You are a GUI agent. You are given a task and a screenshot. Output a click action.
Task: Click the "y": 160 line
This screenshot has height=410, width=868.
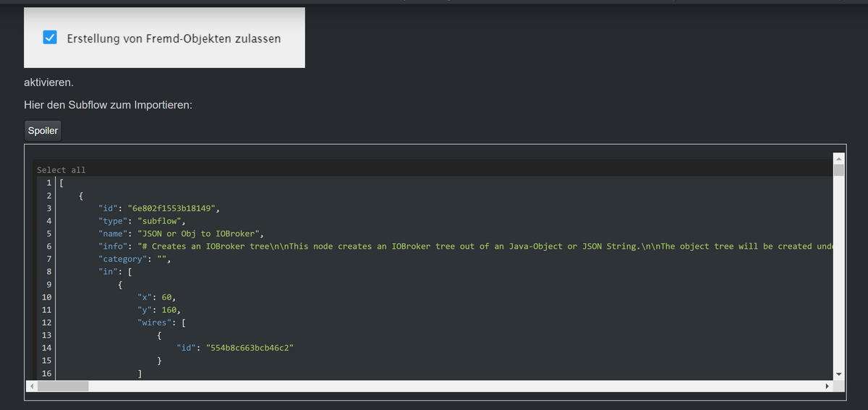pos(159,310)
